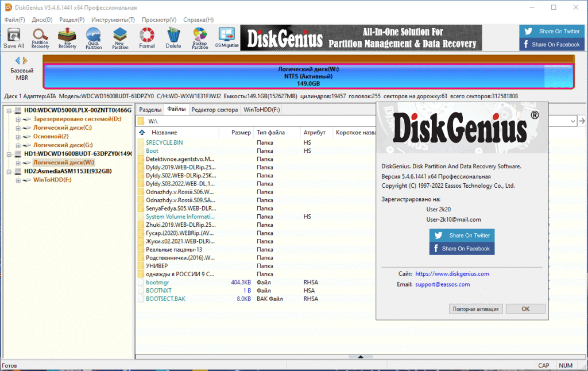Open the Partition Recovery tool
Image resolution: width=588 pixels, height=371 pixels.
(40, 38)
